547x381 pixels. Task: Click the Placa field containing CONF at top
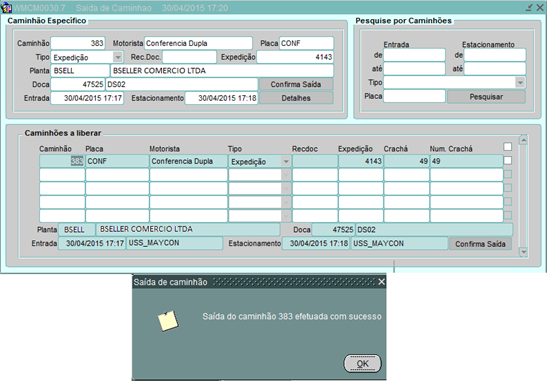coord(306,43)
